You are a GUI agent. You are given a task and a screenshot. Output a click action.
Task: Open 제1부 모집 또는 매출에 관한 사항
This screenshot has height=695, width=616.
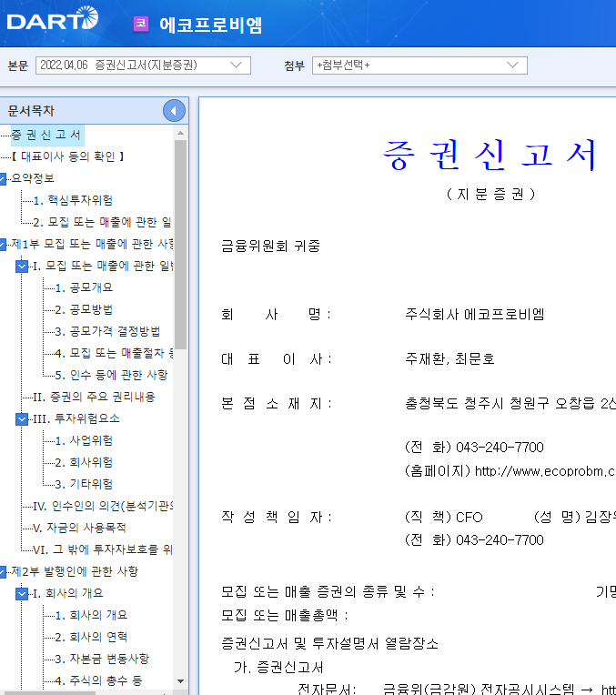point(92,244)
